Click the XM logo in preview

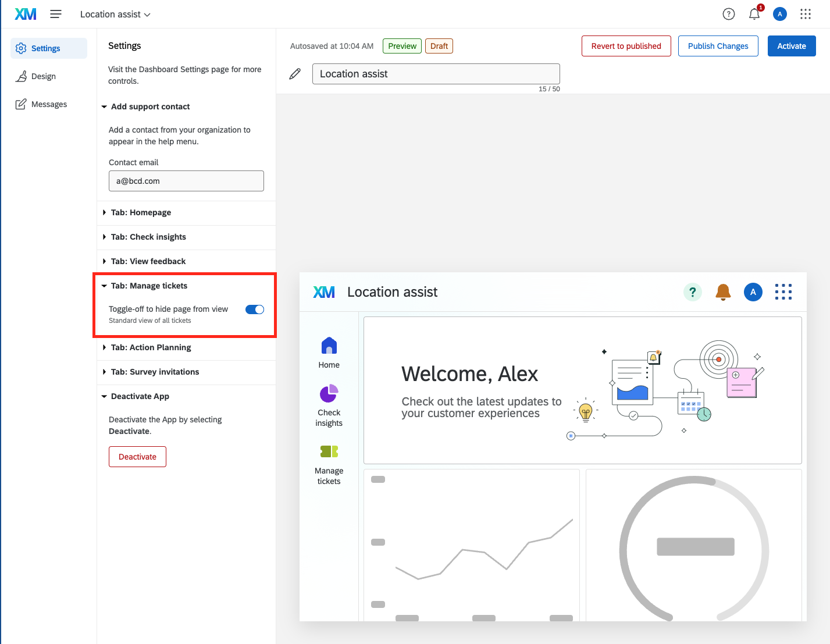tap(324, 292)
